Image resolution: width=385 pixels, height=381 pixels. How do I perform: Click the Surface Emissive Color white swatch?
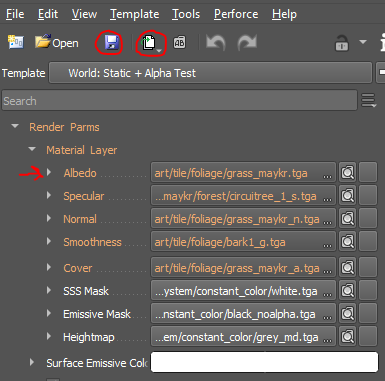pos(264,362)
